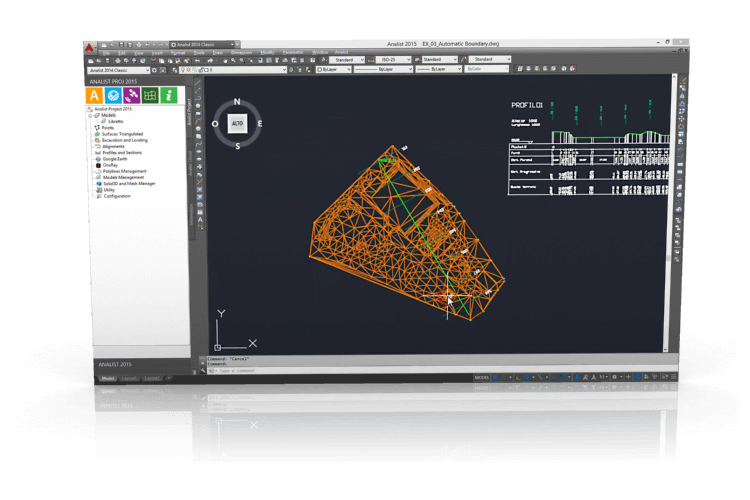750x500 pixels.
Task: Click the pan hand icon in the toolbar
Action: click(225, 61)
